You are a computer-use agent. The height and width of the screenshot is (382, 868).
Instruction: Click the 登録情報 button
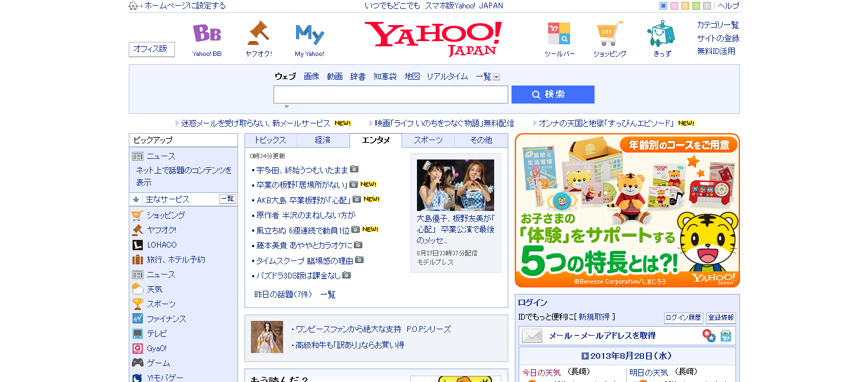pyautogui.click(x=721, y=318)
